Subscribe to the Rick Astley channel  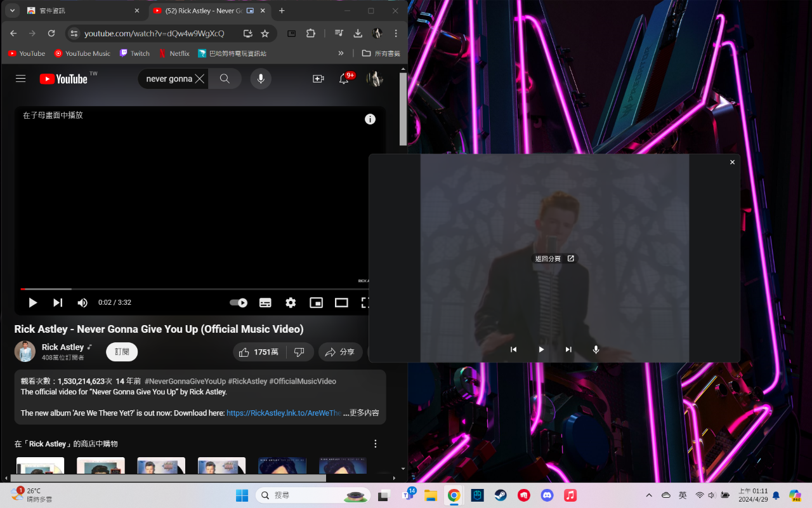(x=122, y=352)
